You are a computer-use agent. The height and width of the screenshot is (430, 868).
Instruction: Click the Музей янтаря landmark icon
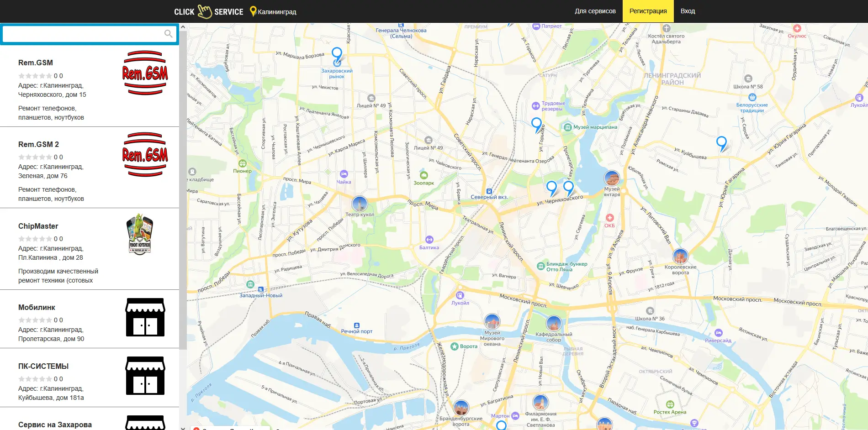click(x=612, y=178)
